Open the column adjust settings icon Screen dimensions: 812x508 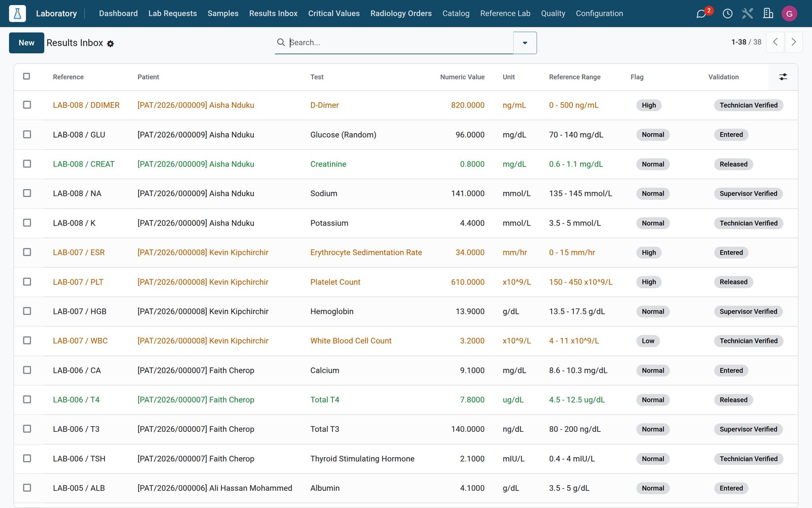783,77
